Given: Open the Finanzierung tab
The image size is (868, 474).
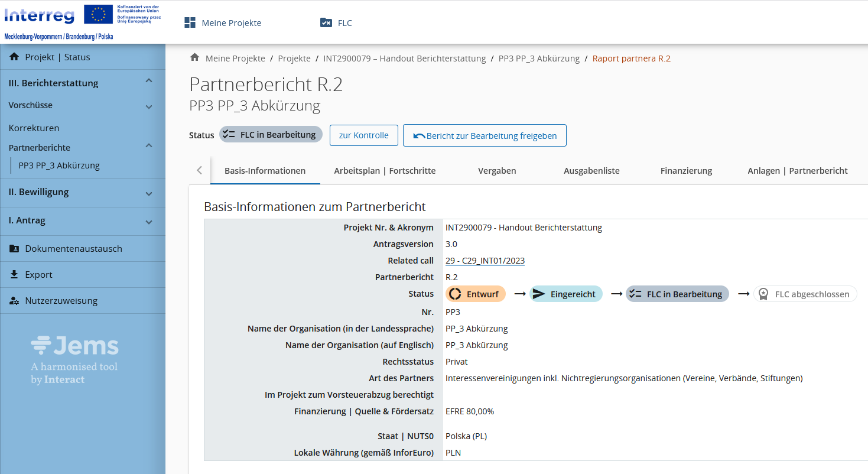Looking at the screenshot, I should [686, 171].
